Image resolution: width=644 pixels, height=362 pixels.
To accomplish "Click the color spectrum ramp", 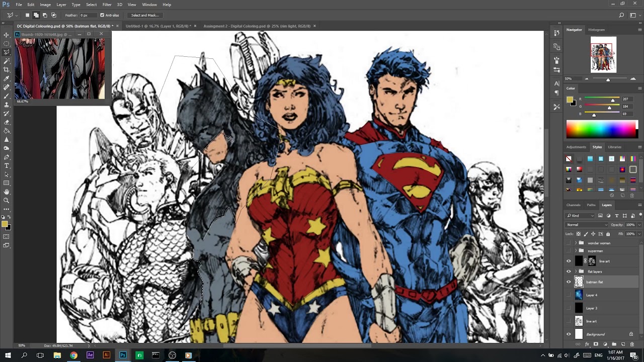I will [602, 129].
